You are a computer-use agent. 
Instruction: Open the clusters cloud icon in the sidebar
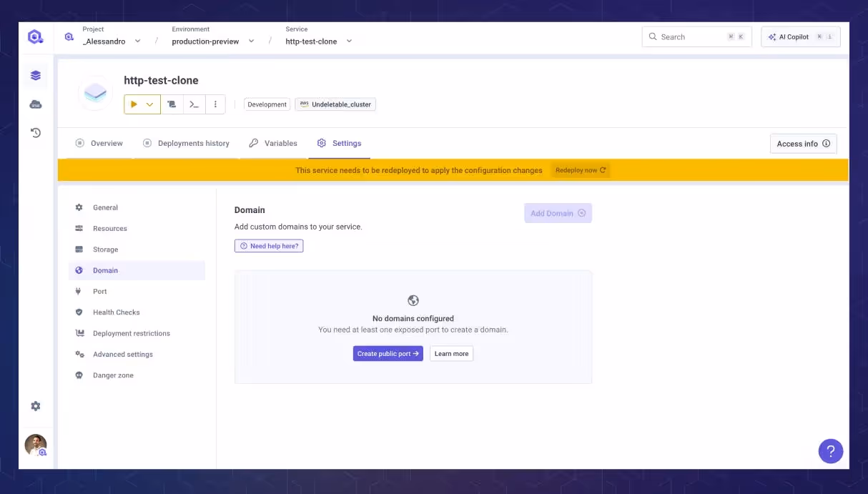click(36, 104)
